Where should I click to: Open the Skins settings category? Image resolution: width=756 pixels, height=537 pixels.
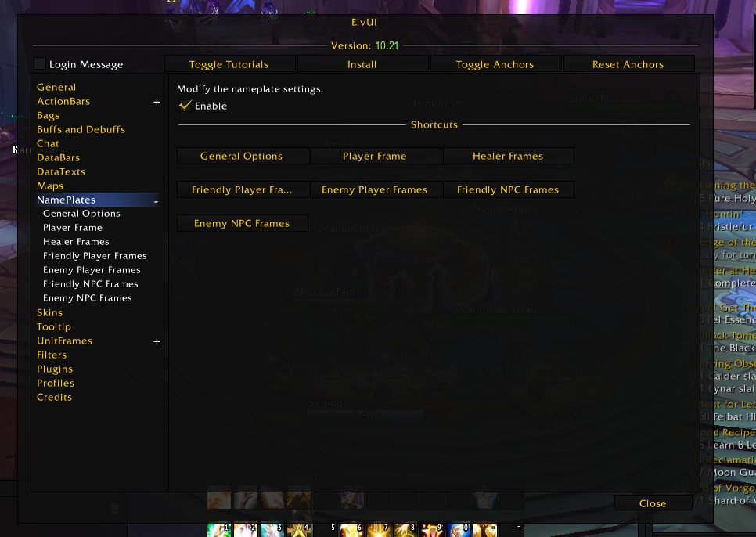point(49,313)
